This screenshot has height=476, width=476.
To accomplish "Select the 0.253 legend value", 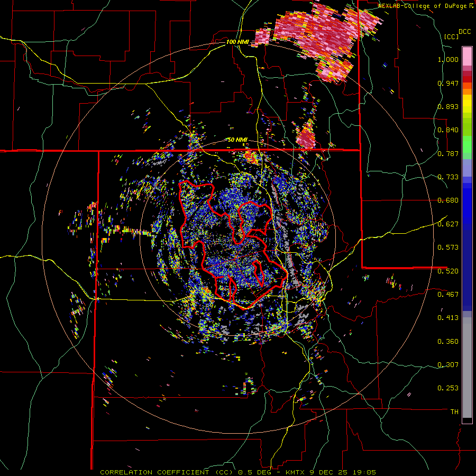I will pyautogui.click(x=448, y=388).
